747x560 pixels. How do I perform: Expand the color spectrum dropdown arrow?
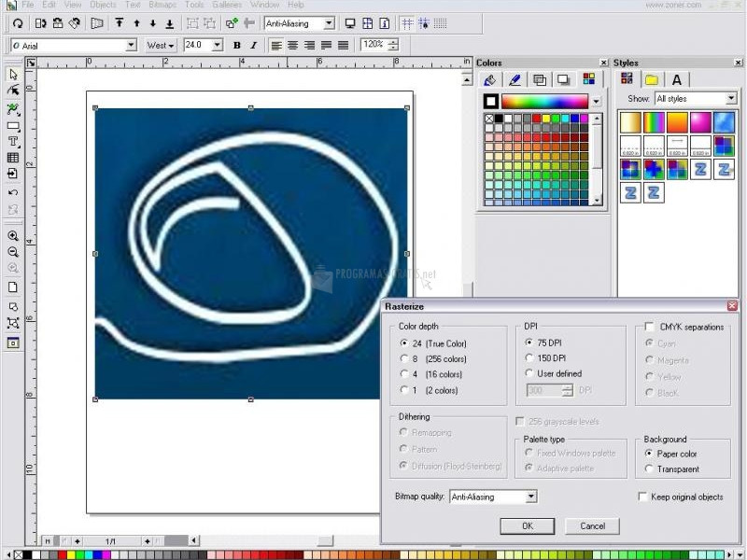pos(596,102)
